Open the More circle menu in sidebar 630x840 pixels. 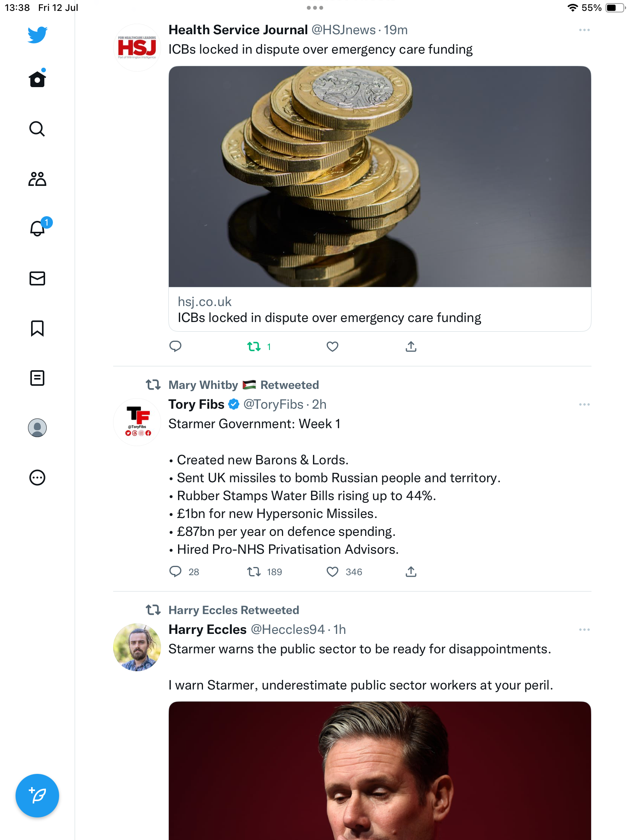[x=37, y=478]
